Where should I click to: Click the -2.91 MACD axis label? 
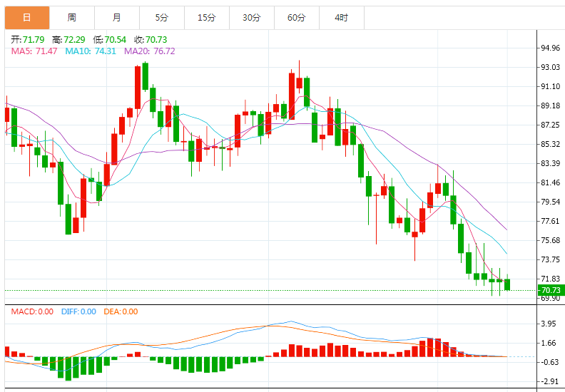coord(549,381)
